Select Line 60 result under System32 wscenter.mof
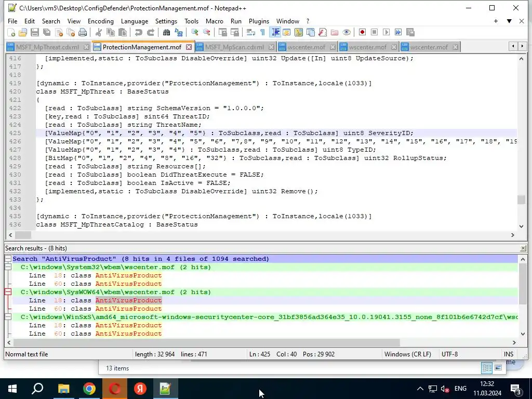Viewport: 532px width, 399px height. point(96,284)
